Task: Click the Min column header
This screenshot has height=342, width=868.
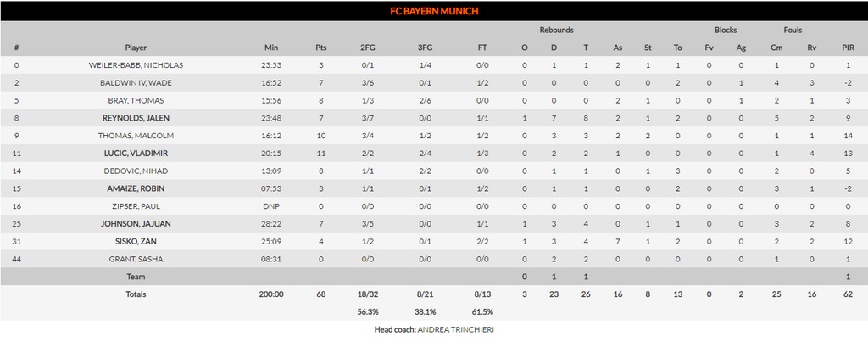Action: 270,48
